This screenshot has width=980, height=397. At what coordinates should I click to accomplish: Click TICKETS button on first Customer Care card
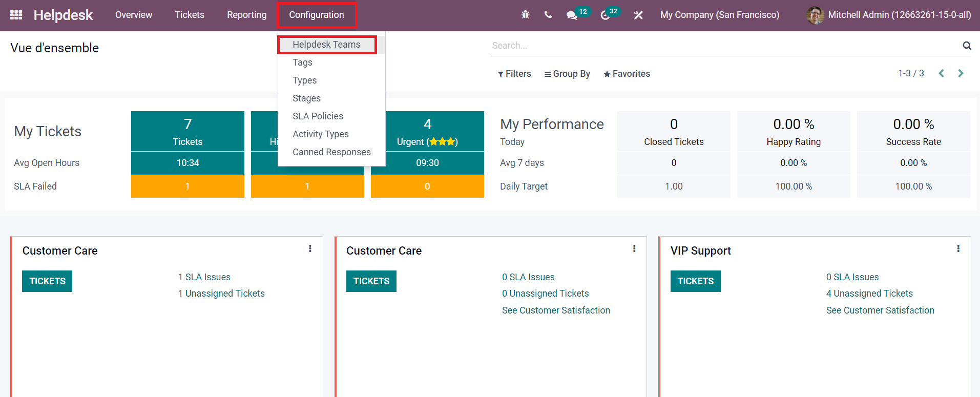point(47,281)
